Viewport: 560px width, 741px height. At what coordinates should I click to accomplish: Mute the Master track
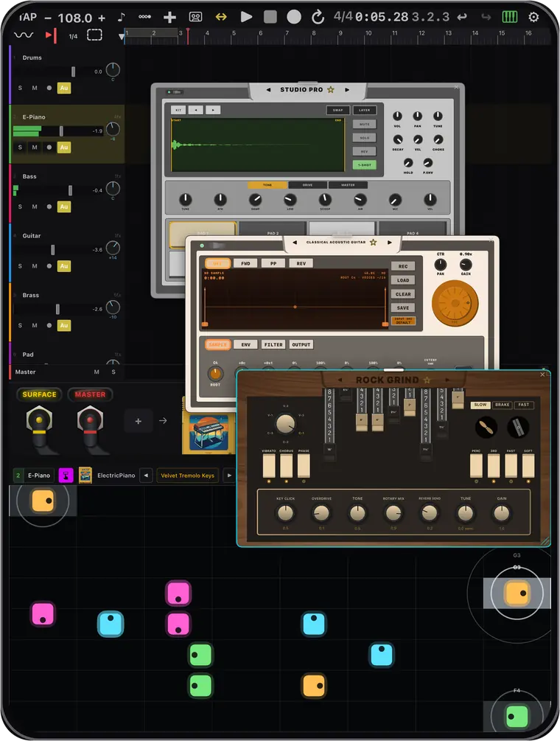click(x=97, y=372)
